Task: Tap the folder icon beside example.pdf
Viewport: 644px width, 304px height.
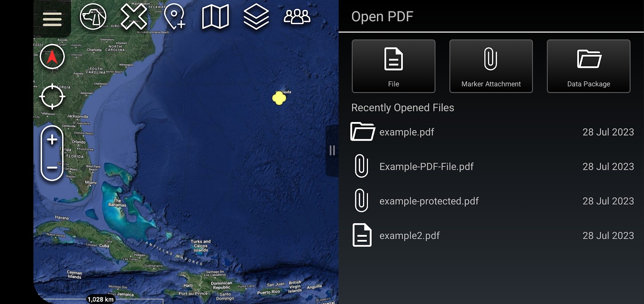Action: 362,132
